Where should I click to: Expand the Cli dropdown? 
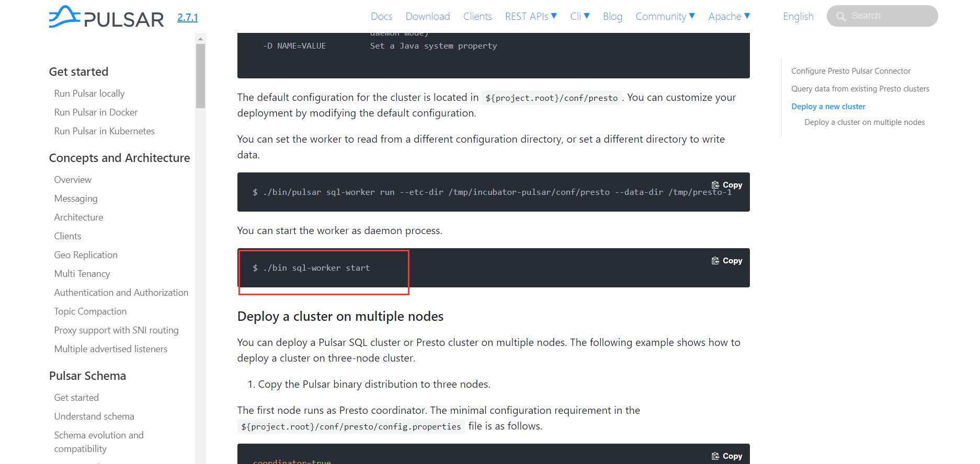click(580, 16)
